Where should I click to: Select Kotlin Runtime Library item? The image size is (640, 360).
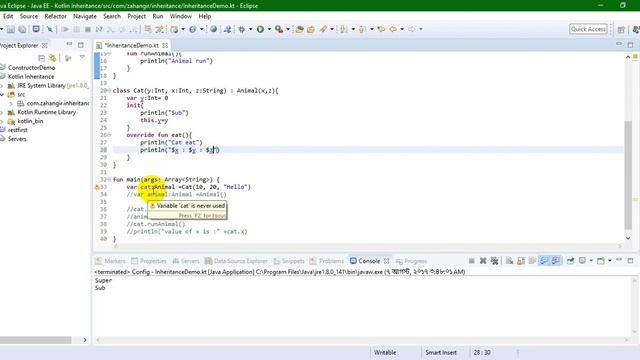[x=46, y=112]
